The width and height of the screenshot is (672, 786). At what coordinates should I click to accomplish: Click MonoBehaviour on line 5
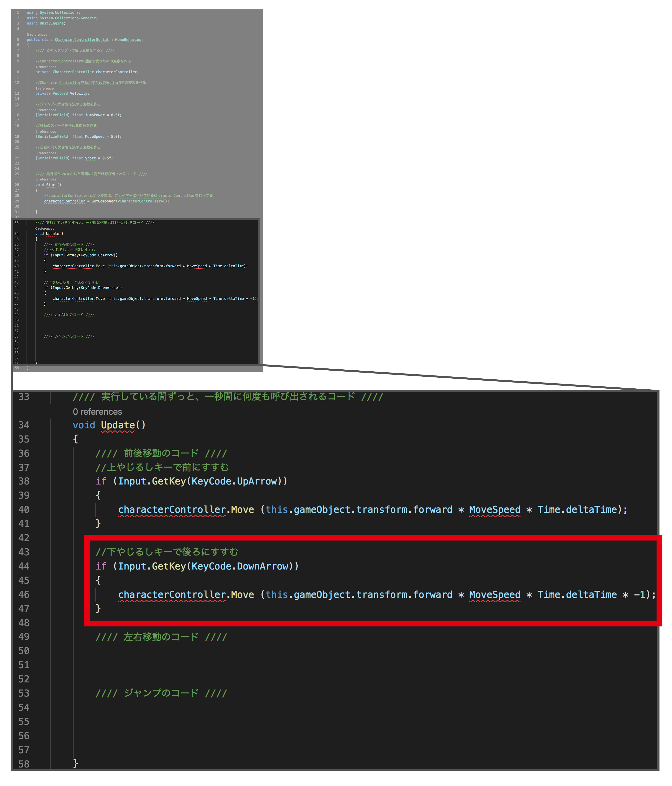[x=129, y=40]
